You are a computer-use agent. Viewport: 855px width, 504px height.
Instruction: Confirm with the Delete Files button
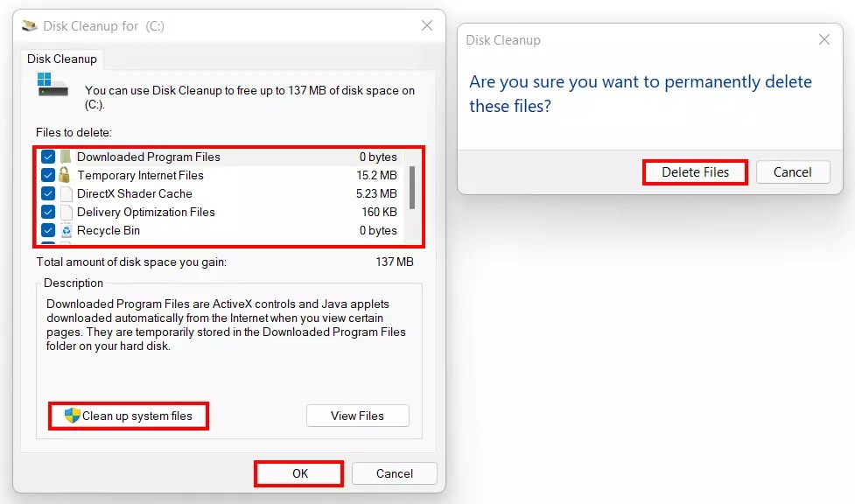click(x=695, y=172)
